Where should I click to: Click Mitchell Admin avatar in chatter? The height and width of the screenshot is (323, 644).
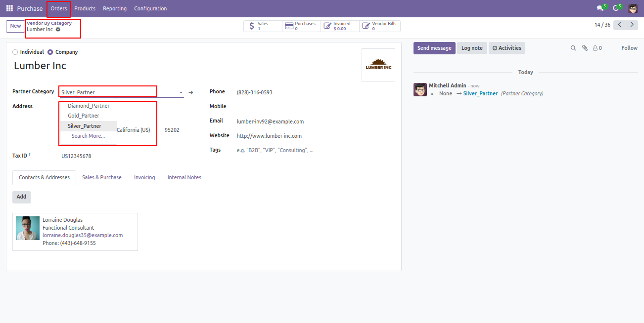(x=420, y=89)
